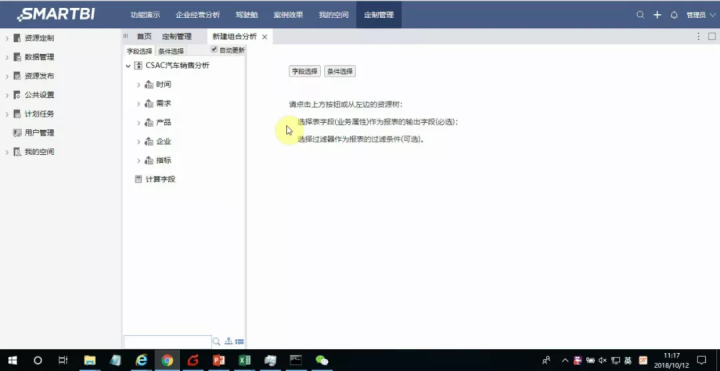The width and height of the screenshot is (720, 371).
Task: Switch to the 定制管理 tab
Action: pos(177,37)
